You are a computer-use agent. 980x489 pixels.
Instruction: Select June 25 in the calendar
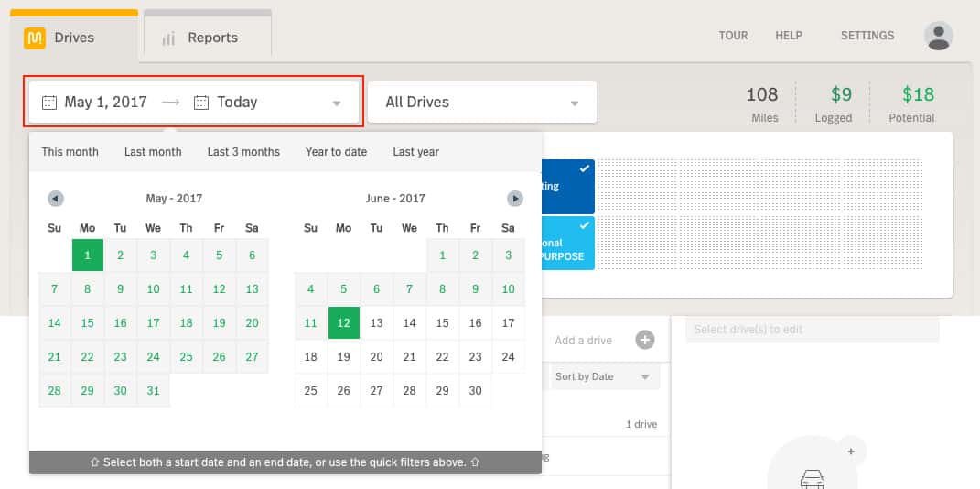click(x=310, y=391)
